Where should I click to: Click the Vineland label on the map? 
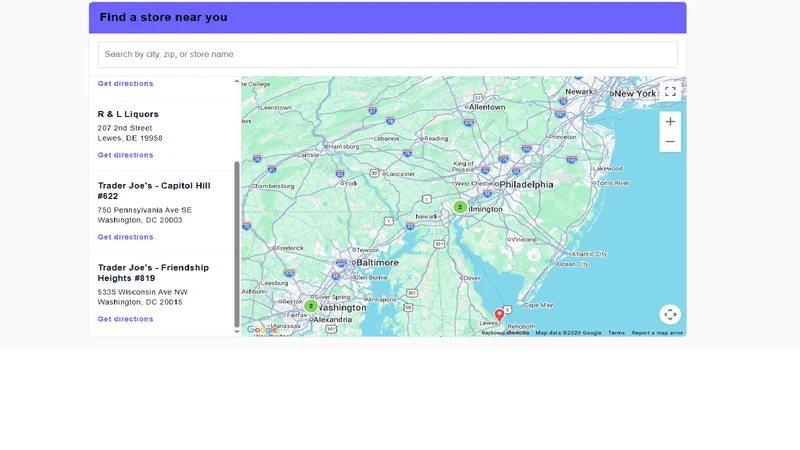tap(524, 239)
